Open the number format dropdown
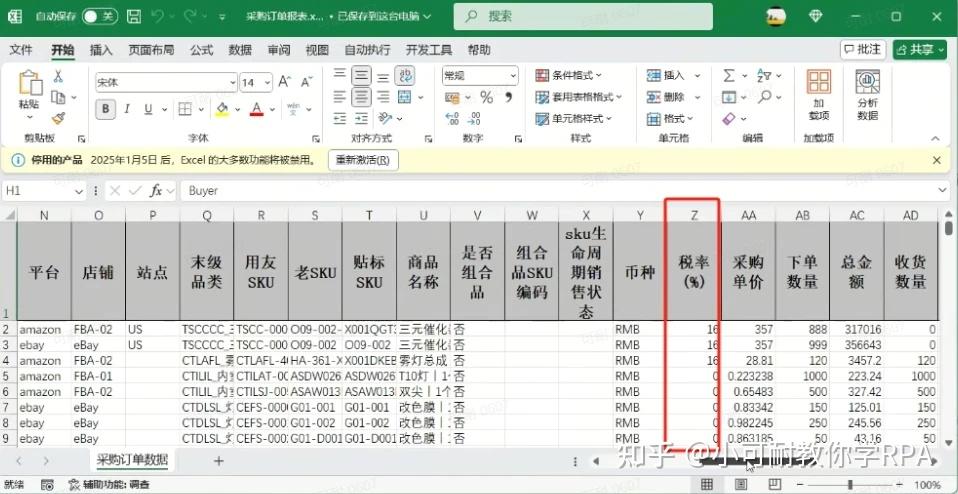The width and height of the screenshot is (958, 494). pyautogui.click(x=513, y=76)
